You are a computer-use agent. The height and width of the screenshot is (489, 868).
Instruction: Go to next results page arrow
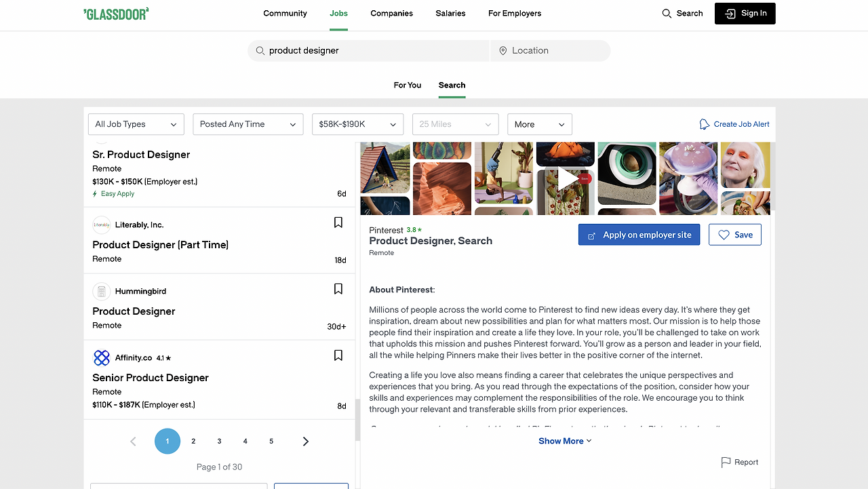[306, 442]
